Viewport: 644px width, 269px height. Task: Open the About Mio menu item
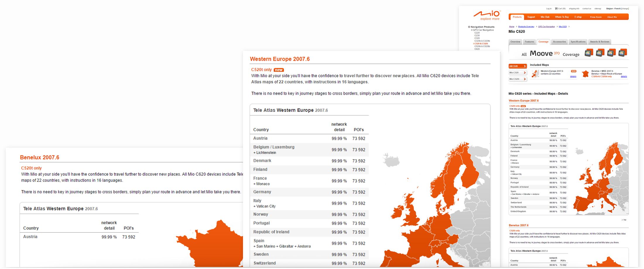coord(612,17)
